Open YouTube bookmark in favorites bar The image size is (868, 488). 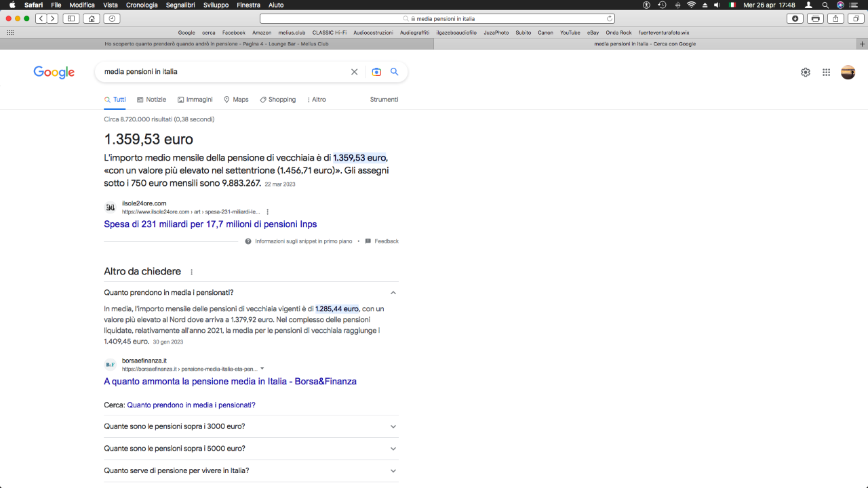pos(570,33)
